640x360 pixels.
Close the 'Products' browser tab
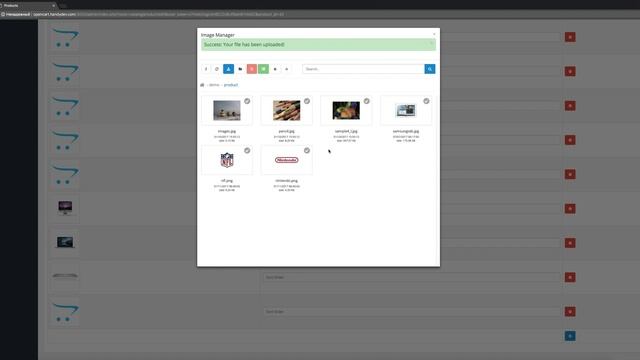(x=53, y=6)
